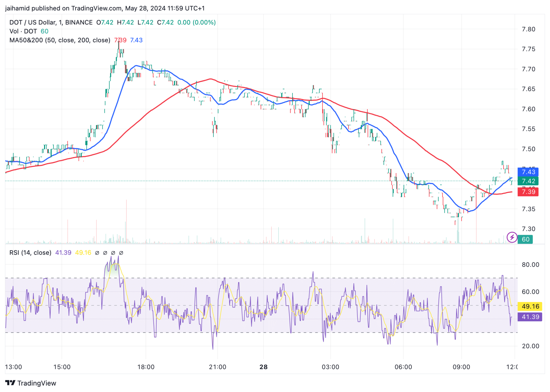Click the blue 7.43 price tag on axis
Viewport: 550px width, 392px height.
(528, 172)
